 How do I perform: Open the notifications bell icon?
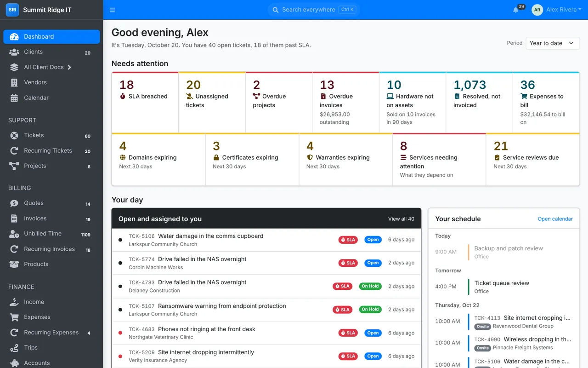pyautogui.click(x=516, y=10)
